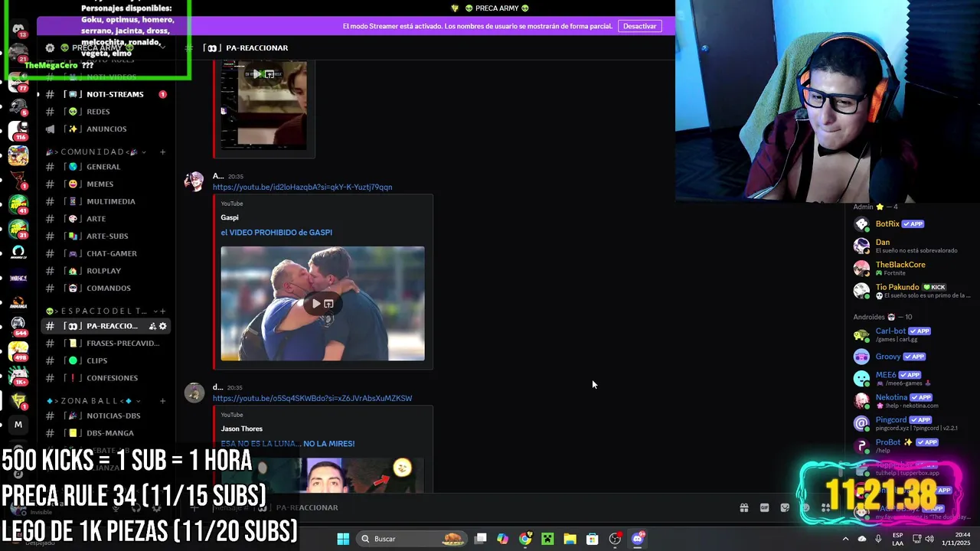The width and height of the screenshot is (980, 551).
Task: Disable Streamer mode with Desactivar button
Action: point(639,26)
